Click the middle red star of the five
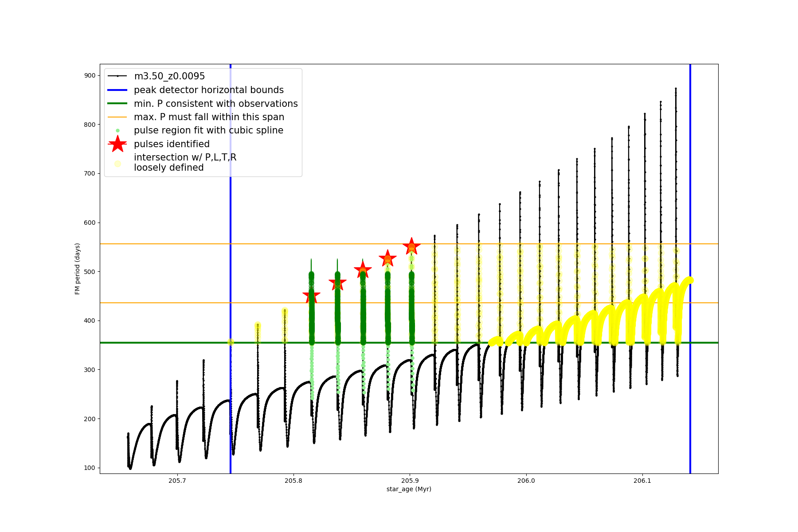The width and height of the screenshot is (798, 532). (x=363, y=270)
